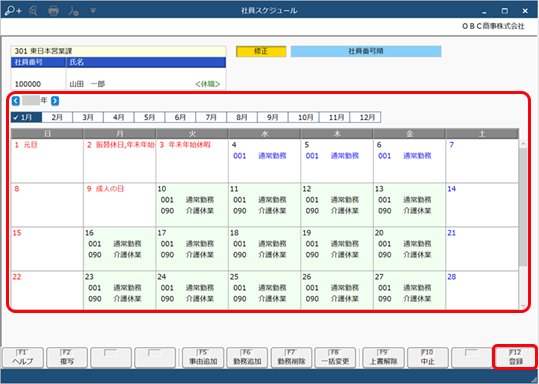The width and height of the screenshot is (539, 384).
Task: Select day 2 振替休日 cell
Action: tap(120, 161)
